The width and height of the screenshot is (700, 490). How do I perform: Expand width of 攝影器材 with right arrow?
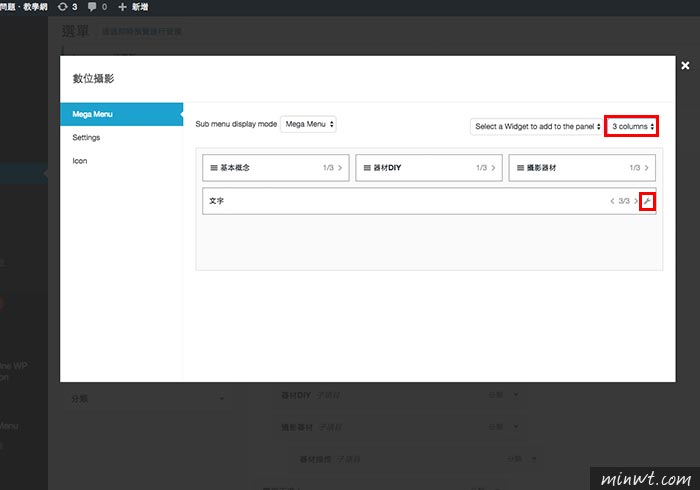[646, 168]
